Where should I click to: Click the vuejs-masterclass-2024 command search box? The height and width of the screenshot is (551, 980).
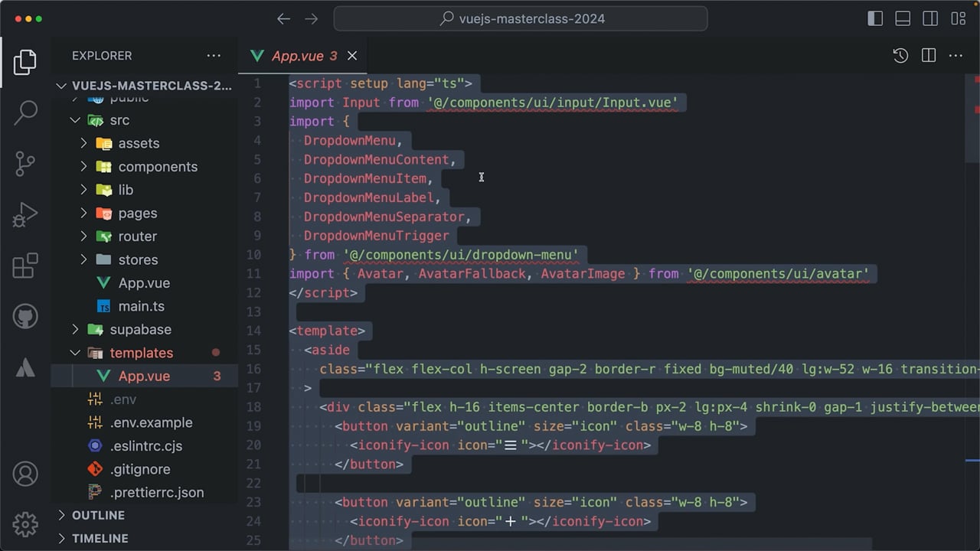(521, 19)
